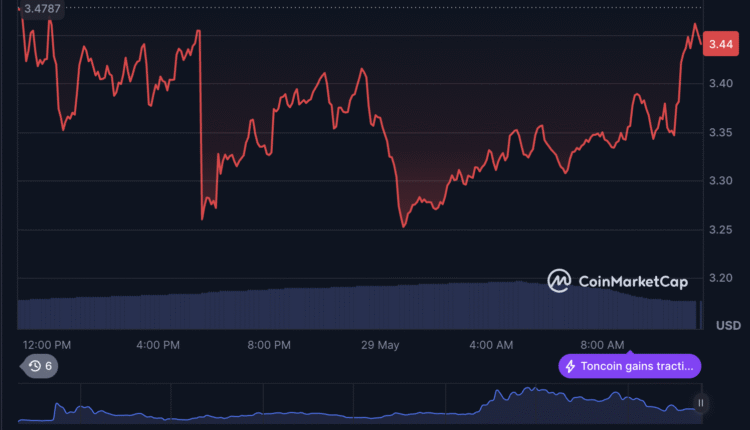Click the red 3.44 current price label
Screen dimensions: 750x430
(x=720, y=44)
